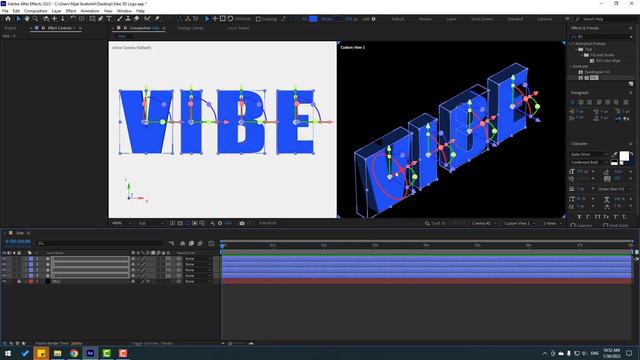This screenshot has height=360, width=640.
Task: Click the current timecode field in timeline
Action: click(18, 242)
